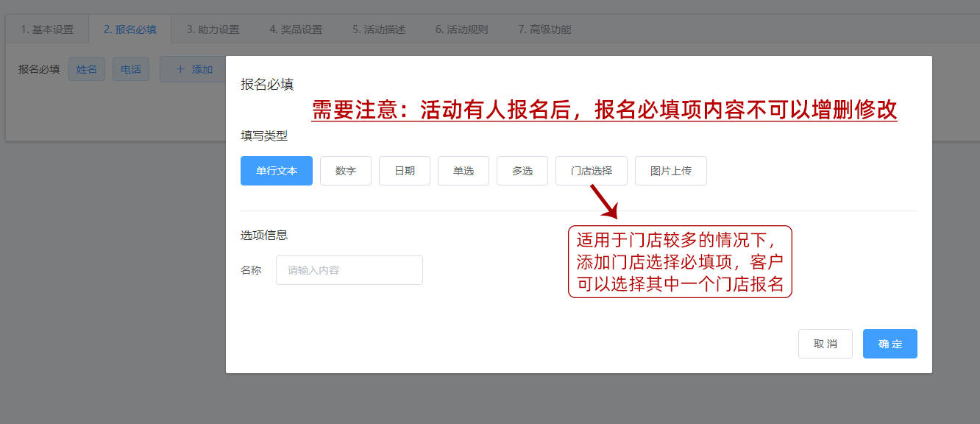Go to the 奖品设置 tab
This screenshot has height=424, width=980.
[x=296, y=29]
